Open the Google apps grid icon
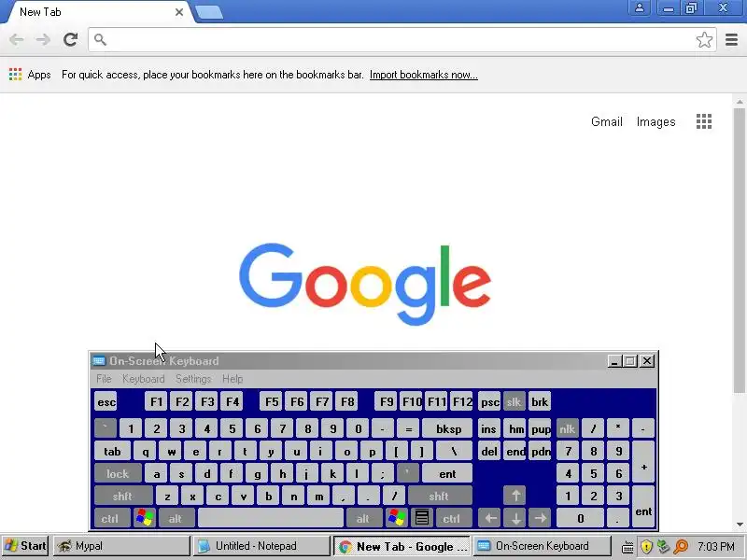 point(704,122)
